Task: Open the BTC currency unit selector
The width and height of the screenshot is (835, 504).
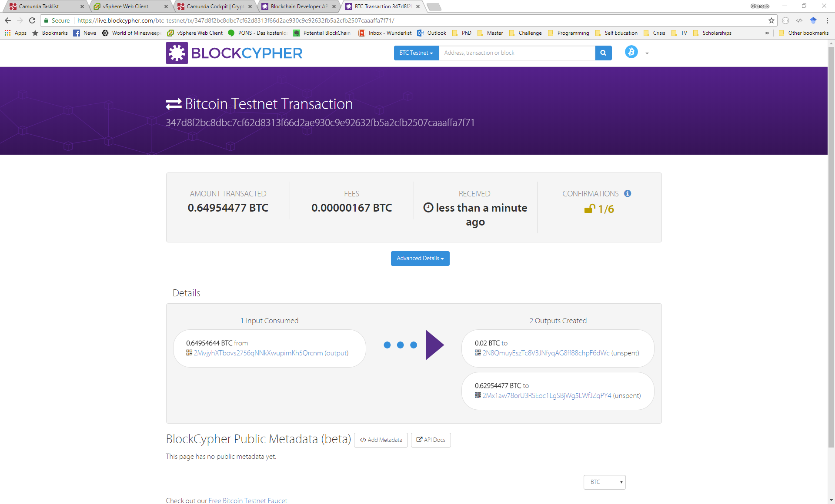Action: pos(604,482)
